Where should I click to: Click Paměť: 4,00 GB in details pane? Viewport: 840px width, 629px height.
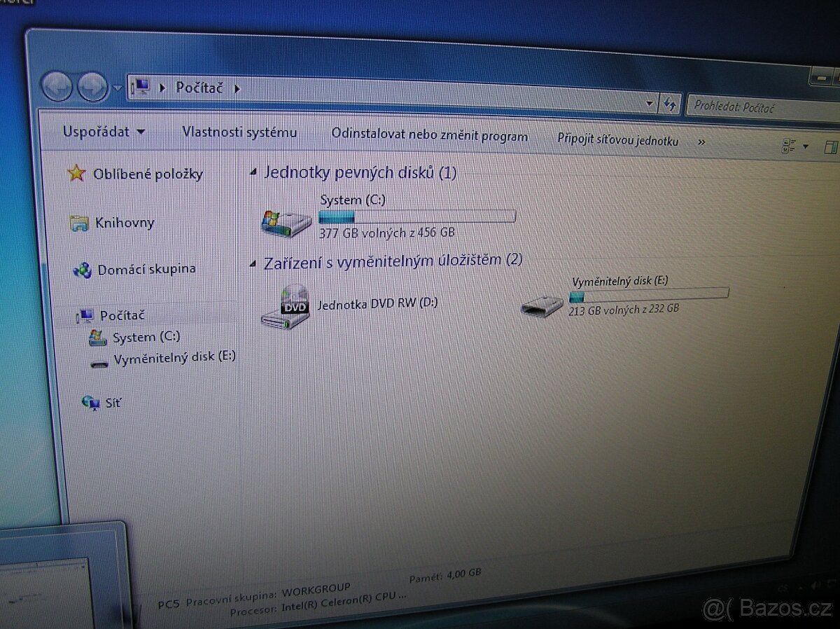(445, 575)
